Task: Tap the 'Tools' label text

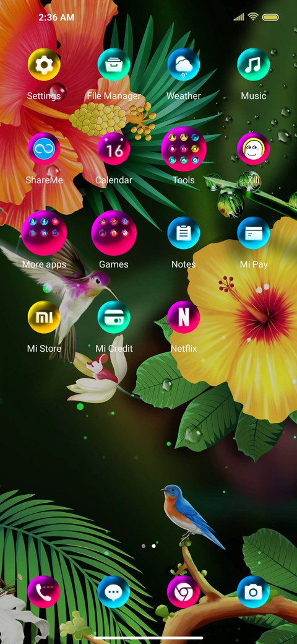Action: (x=184, y=180)
